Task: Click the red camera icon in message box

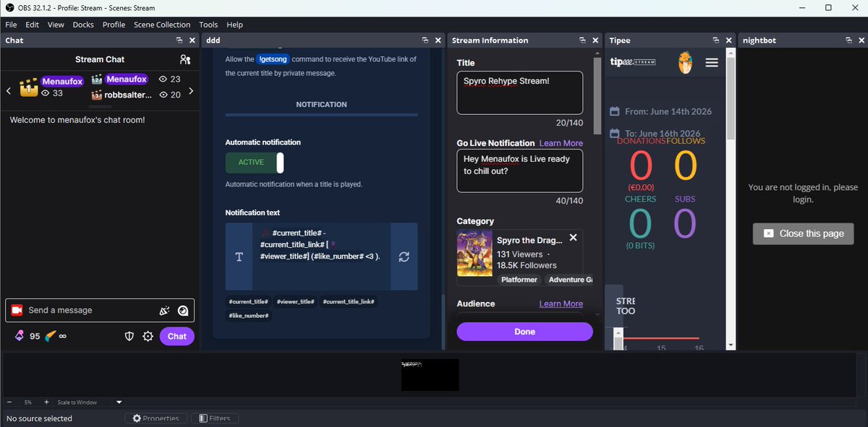Action: (17, 310)
